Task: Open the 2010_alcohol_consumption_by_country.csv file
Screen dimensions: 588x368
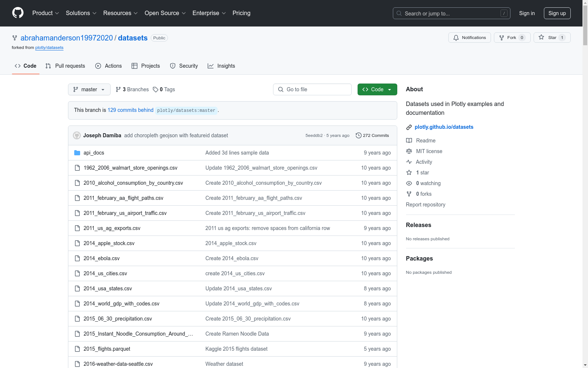Action: [133, 183]
